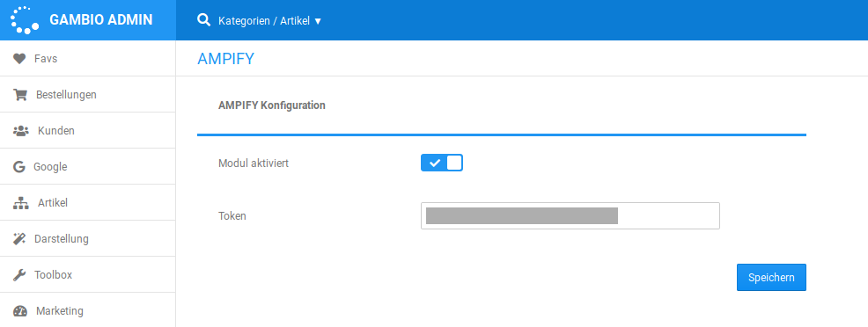
Task: Click into the Token input field
Action: tap(570, 216)
